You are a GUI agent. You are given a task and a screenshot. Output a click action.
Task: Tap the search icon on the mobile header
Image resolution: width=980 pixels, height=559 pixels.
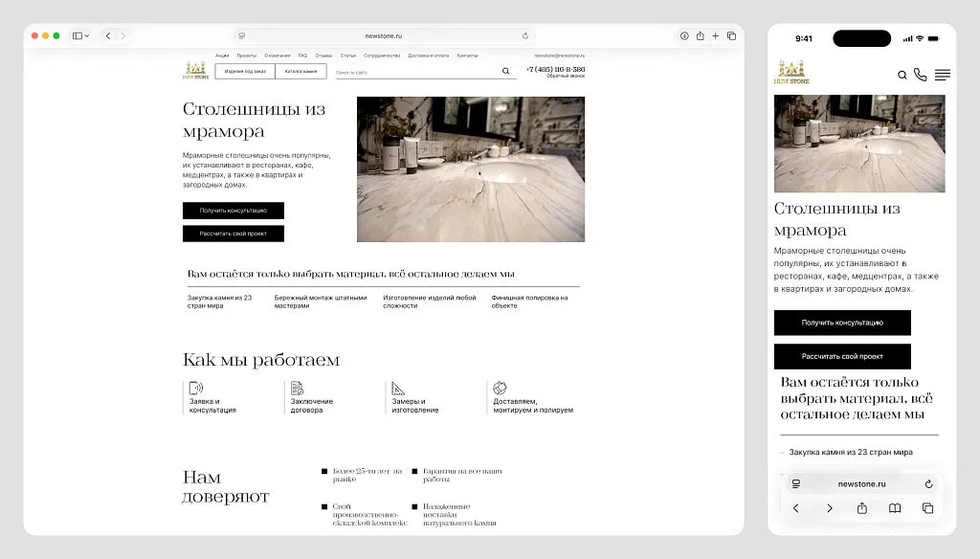[901, 75]
